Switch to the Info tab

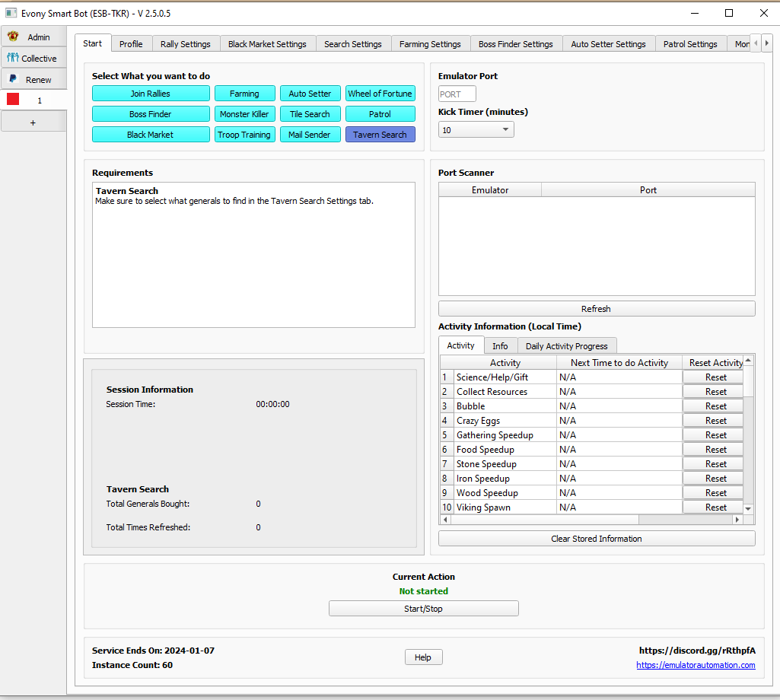point(500,346)
